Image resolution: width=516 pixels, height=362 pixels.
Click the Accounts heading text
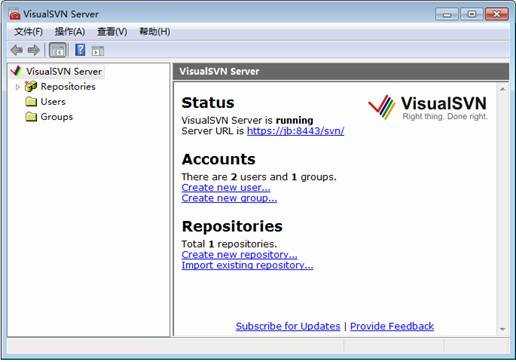pos(219,159)
